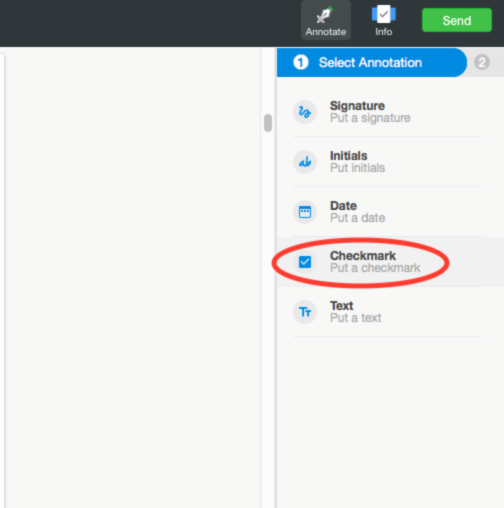Open the Info panel icon
Screen dimensions: 504x508
(x=384, y=15)
